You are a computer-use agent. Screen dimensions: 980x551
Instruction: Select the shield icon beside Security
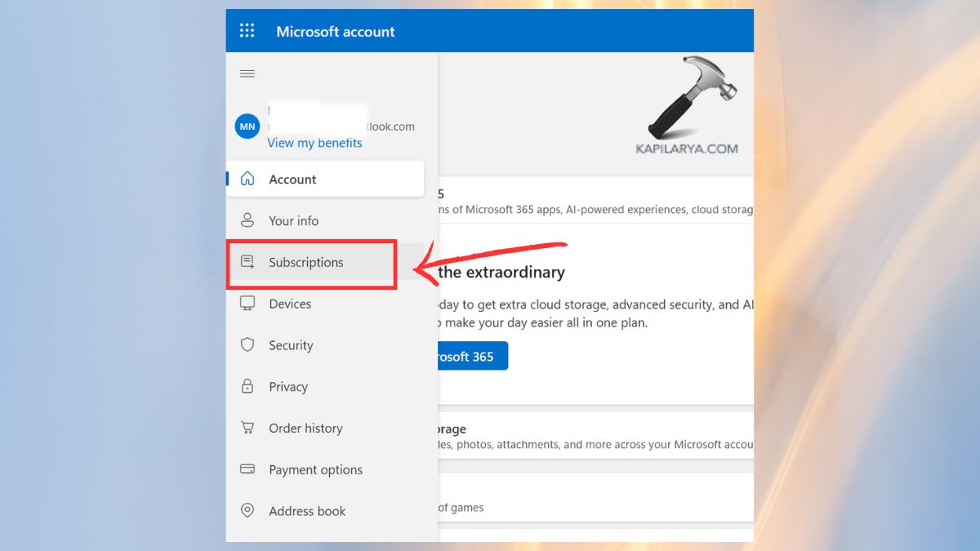[x=247, y=344]
